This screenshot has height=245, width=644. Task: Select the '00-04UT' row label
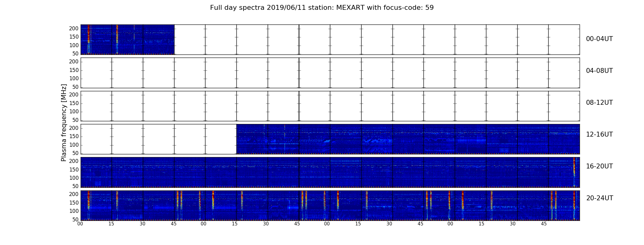[x=599, y=39]
